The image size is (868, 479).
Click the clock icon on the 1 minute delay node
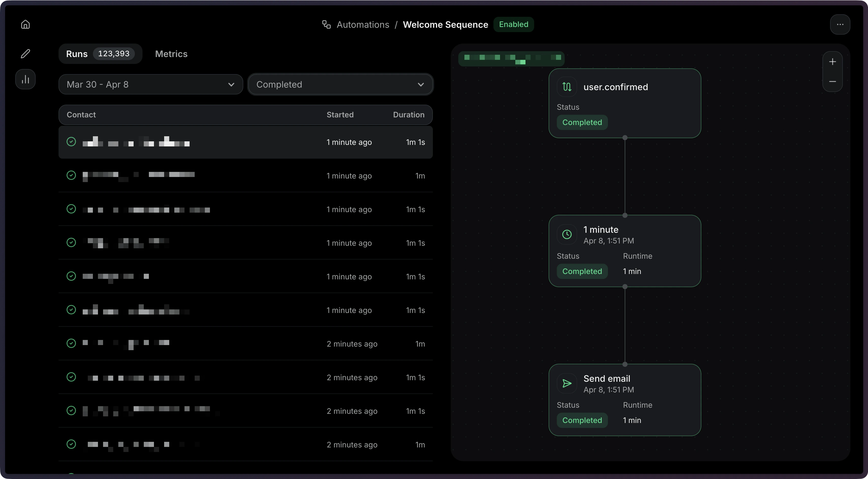click(x=566, y=234)
